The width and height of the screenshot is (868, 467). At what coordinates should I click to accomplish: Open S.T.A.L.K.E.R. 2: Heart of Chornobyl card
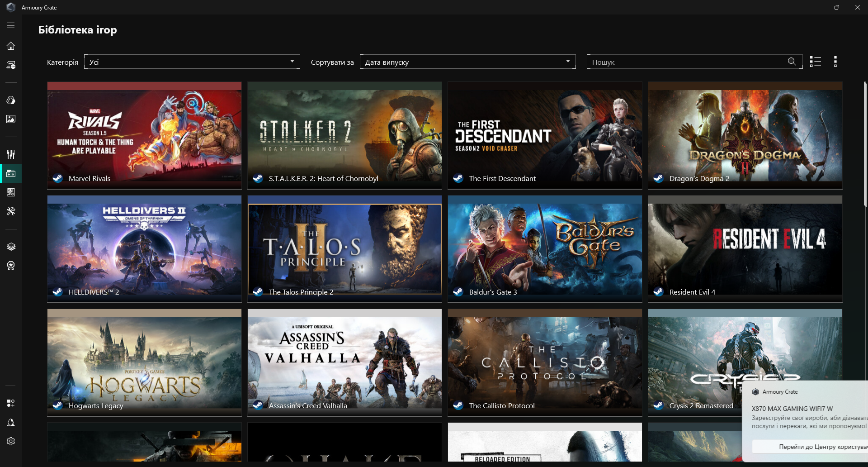[x=345, y=135]
